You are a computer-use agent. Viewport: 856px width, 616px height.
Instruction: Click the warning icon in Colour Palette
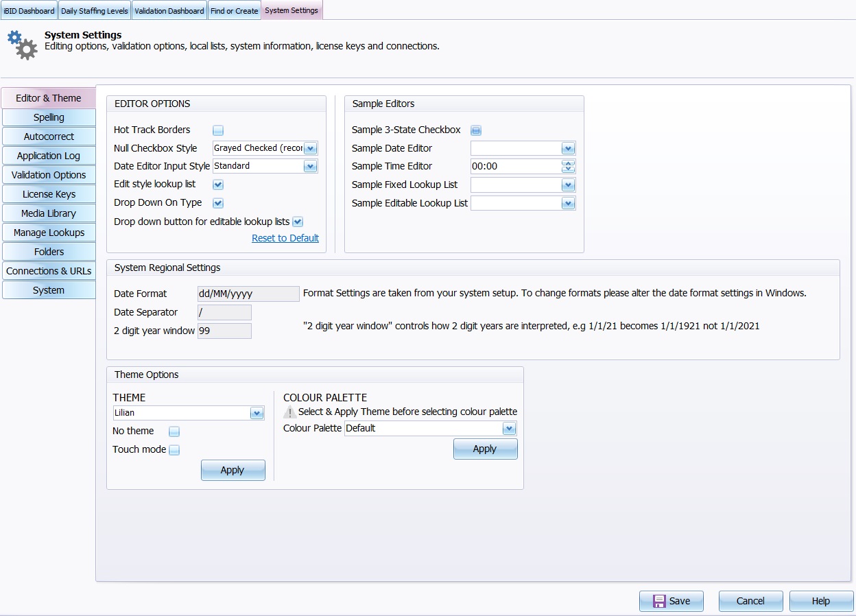pyautogui.click(x=290, y=412)
